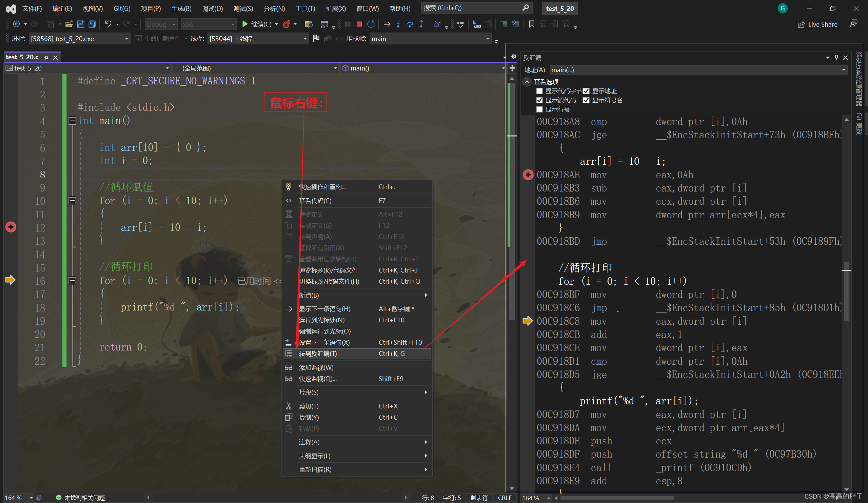Click the Break All pause icon
This screenshot has width=868, height=503.
[348, 24]
